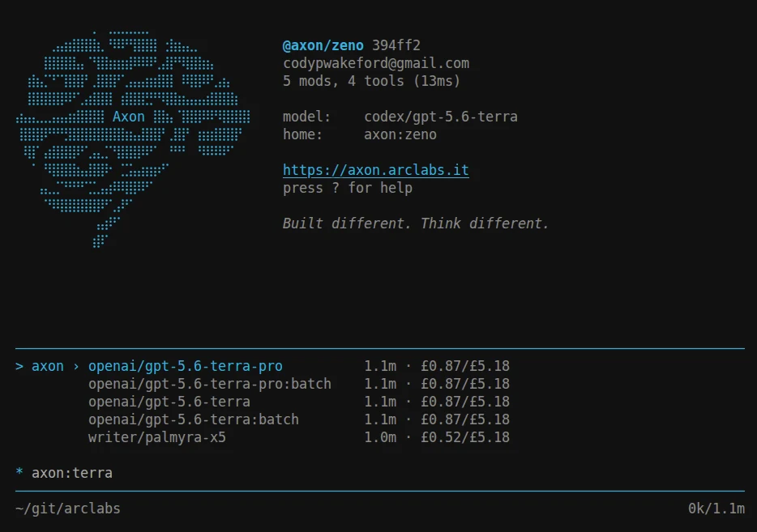Click the 'press ? for help' hint
This screenshot has height=532, width=757.
coord(348,188)
